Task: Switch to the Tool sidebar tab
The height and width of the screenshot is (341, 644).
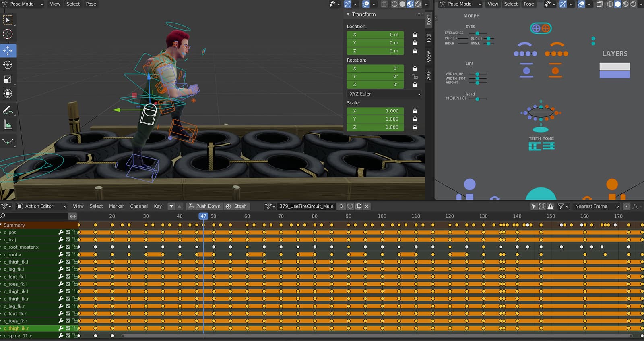Action: point(429,38)
